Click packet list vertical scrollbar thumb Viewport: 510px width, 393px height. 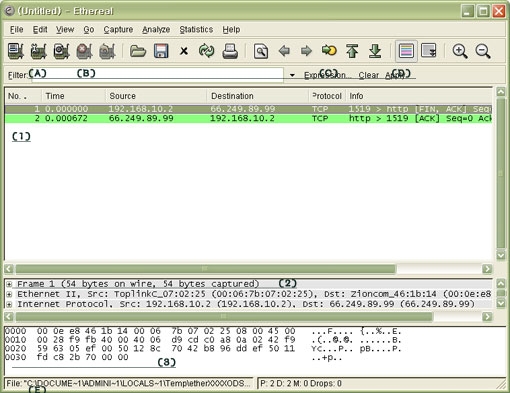pyautogui.click(x=501, y=173)
